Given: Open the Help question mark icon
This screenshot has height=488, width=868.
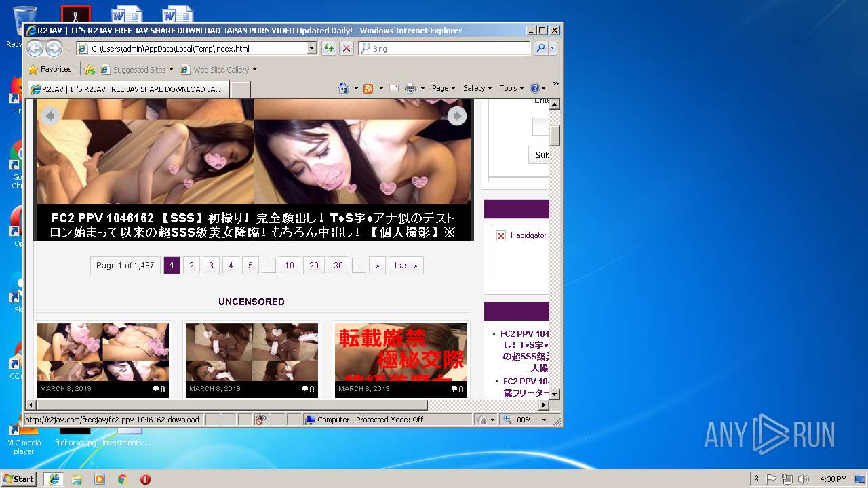Looking at the screenshot, I should 534,88.
